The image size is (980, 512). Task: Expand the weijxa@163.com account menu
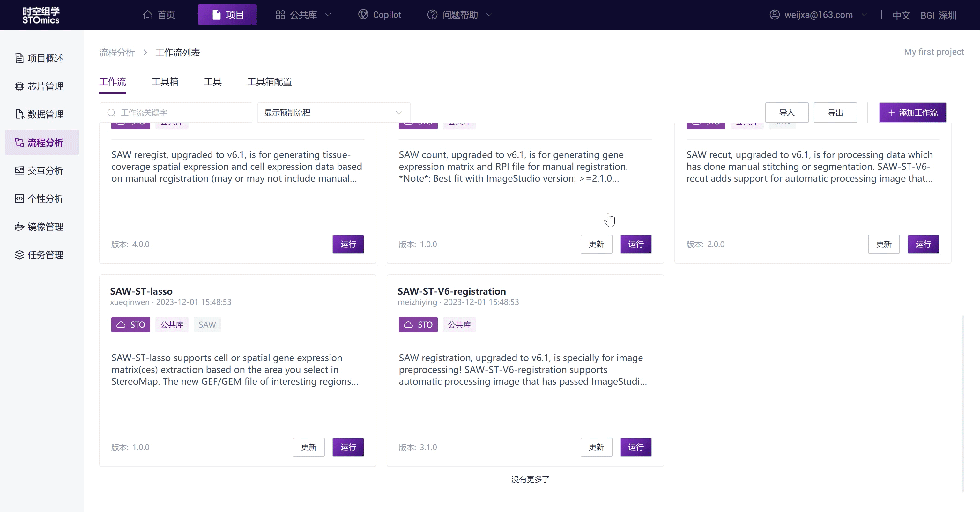[x=818, y=15]
